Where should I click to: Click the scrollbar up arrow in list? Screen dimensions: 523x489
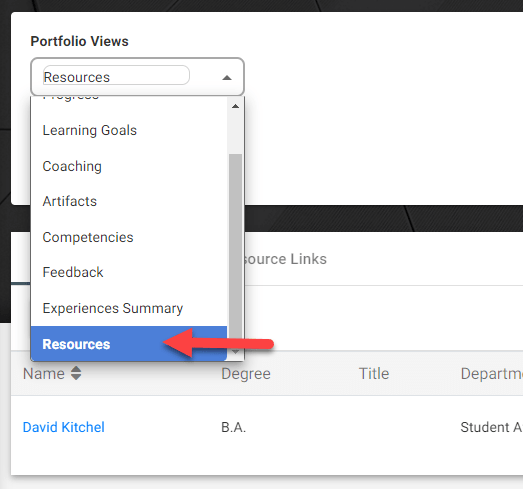(235, 106)
